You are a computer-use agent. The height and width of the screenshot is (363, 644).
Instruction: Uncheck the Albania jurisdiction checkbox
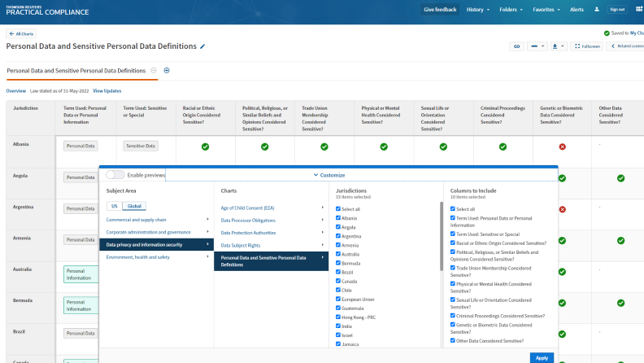pos(338,218)
